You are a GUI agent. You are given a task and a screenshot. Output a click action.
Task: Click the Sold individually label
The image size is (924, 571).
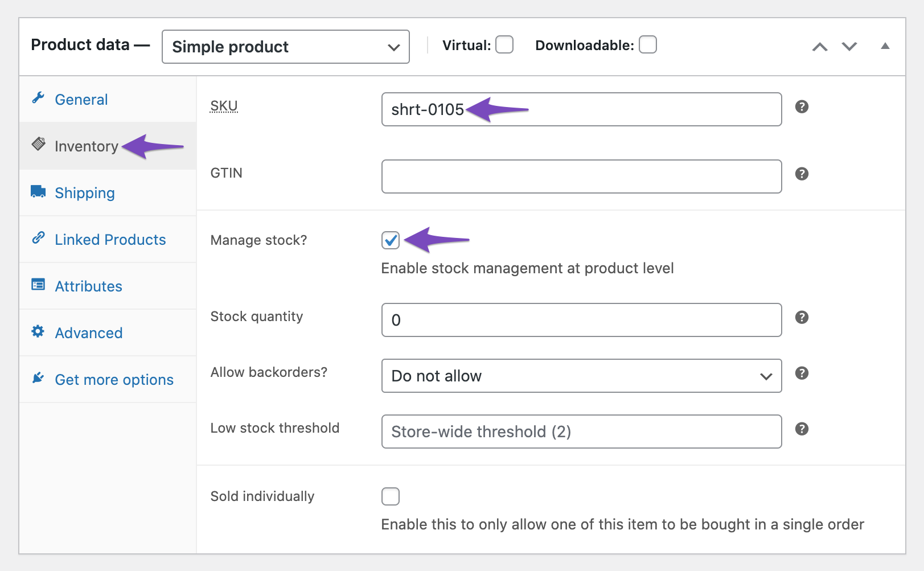[262, 496]
